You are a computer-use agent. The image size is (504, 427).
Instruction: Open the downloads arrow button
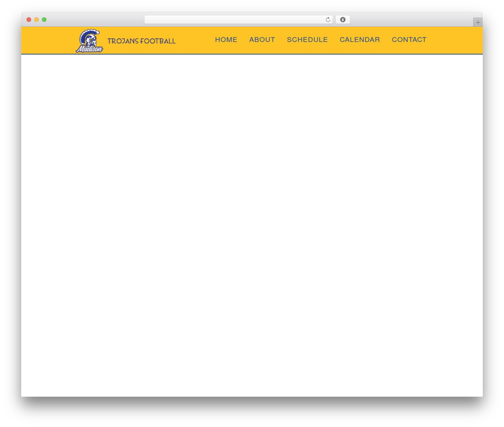pos(343,20)
